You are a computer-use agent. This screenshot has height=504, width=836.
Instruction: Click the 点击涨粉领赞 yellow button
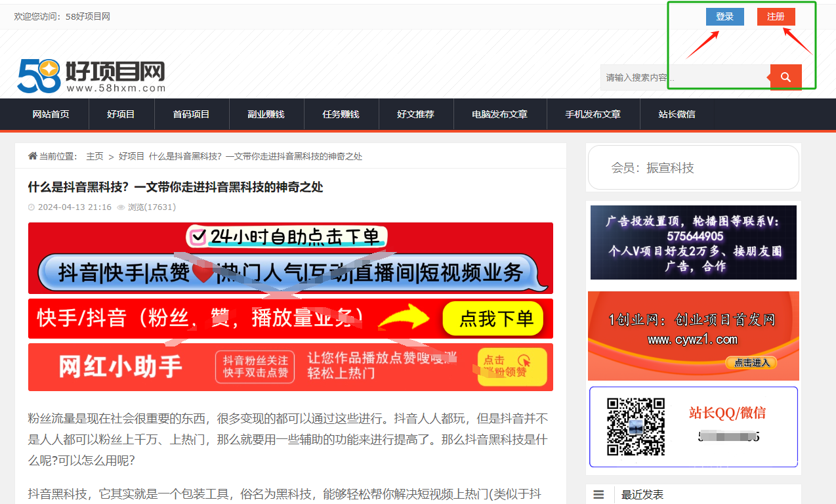click(x=512, y=366)
